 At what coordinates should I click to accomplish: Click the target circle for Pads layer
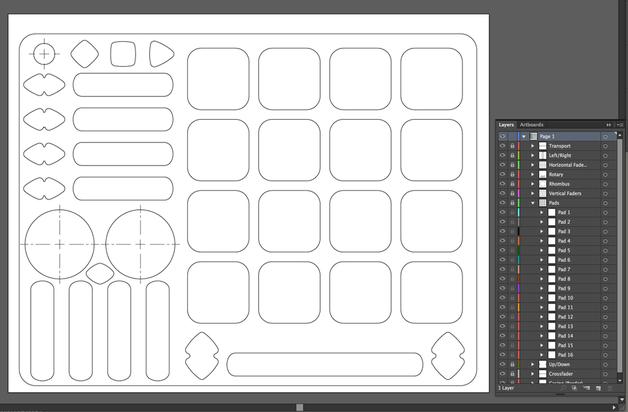[605, 203]
